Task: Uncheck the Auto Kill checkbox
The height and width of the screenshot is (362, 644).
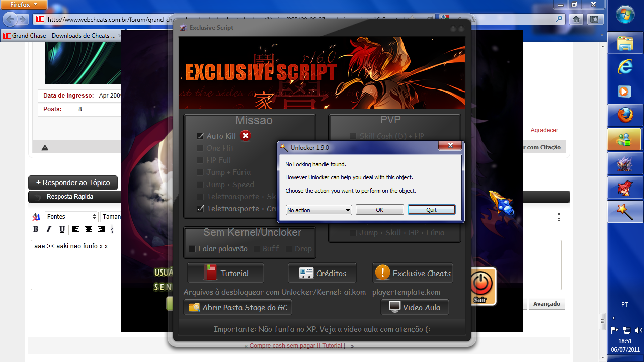Action: coord(200,136)
